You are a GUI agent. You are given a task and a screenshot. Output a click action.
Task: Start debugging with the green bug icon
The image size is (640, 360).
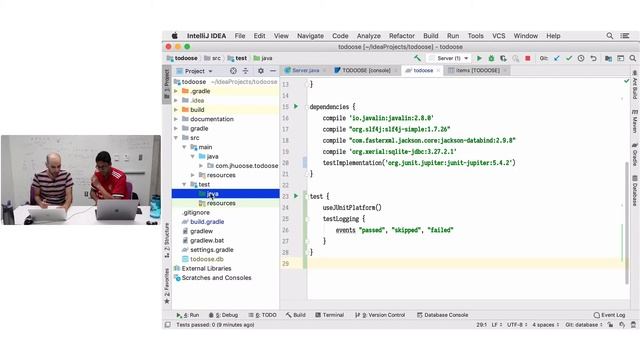(x=491, y=58)
